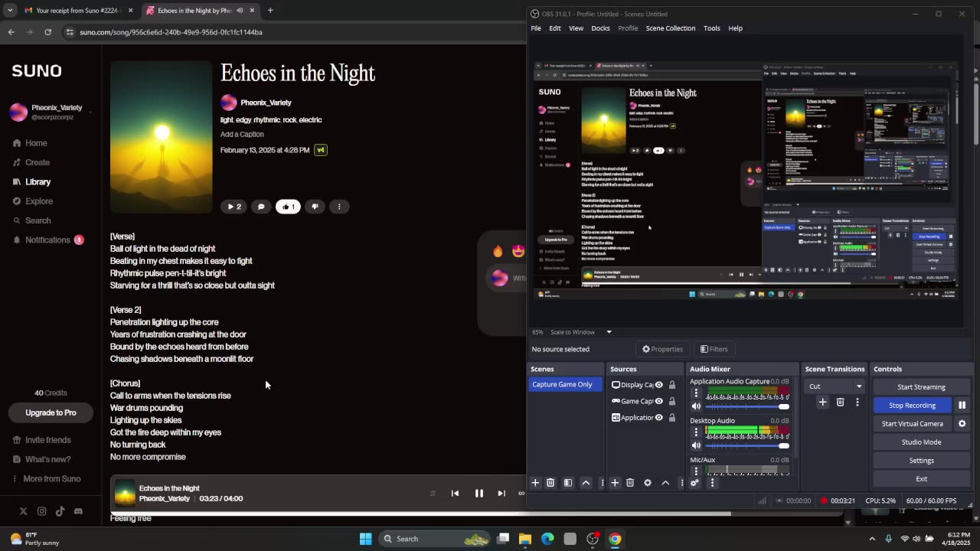Open Desktop Audio three-dot options menu
The height and width of the screenshot is (551, 980).
(x=696, y=432)
